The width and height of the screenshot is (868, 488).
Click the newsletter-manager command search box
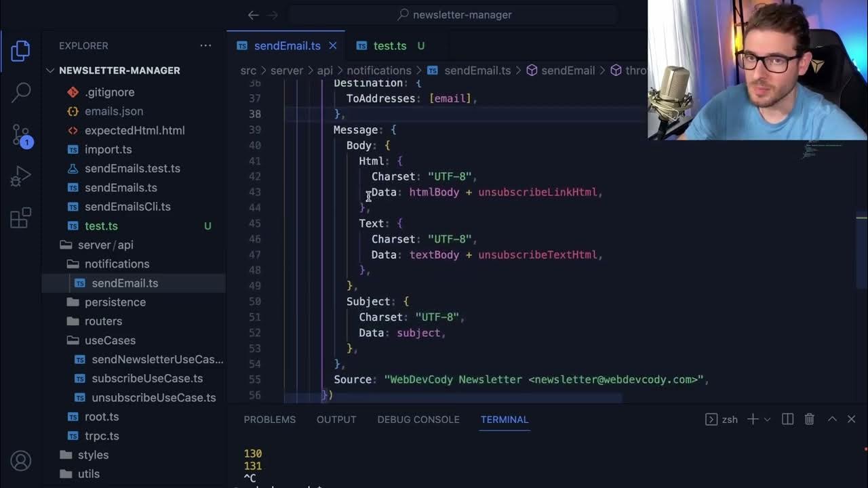tap(453, 15)
